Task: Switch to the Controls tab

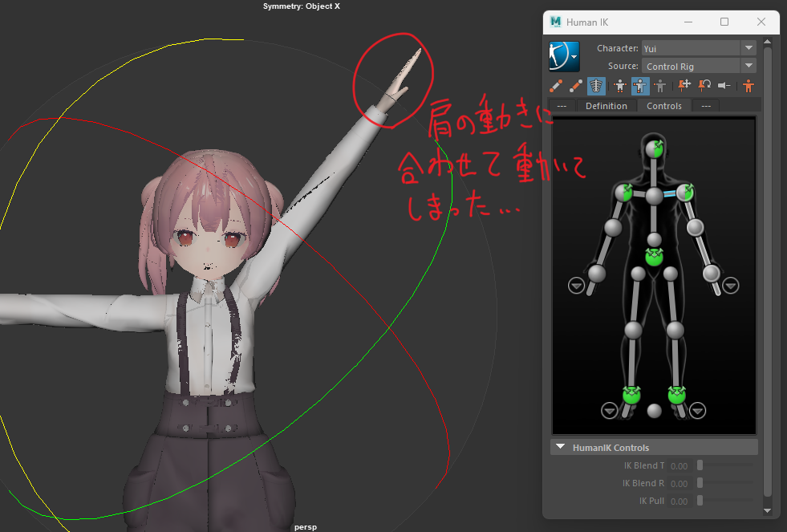Action: pos(664,106)
